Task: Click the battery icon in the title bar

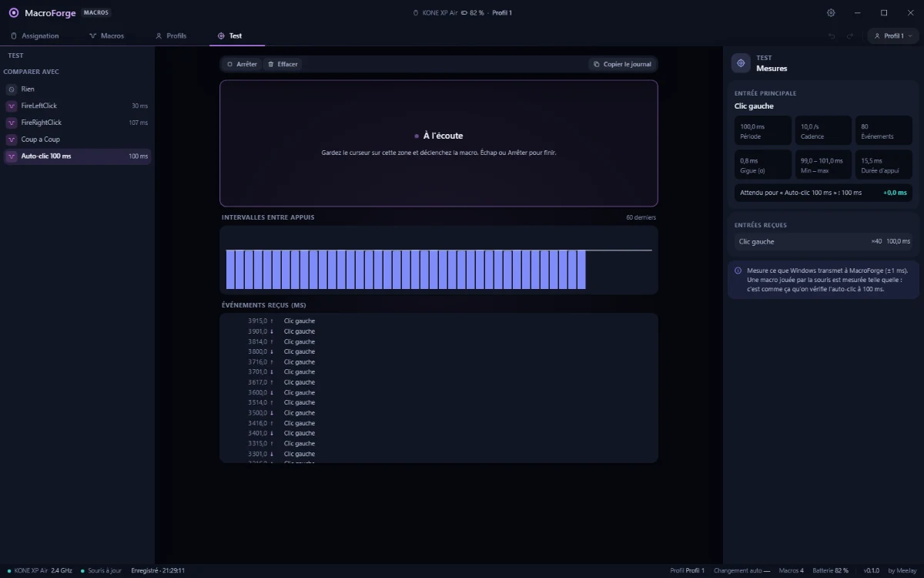Action: [464, 13]
